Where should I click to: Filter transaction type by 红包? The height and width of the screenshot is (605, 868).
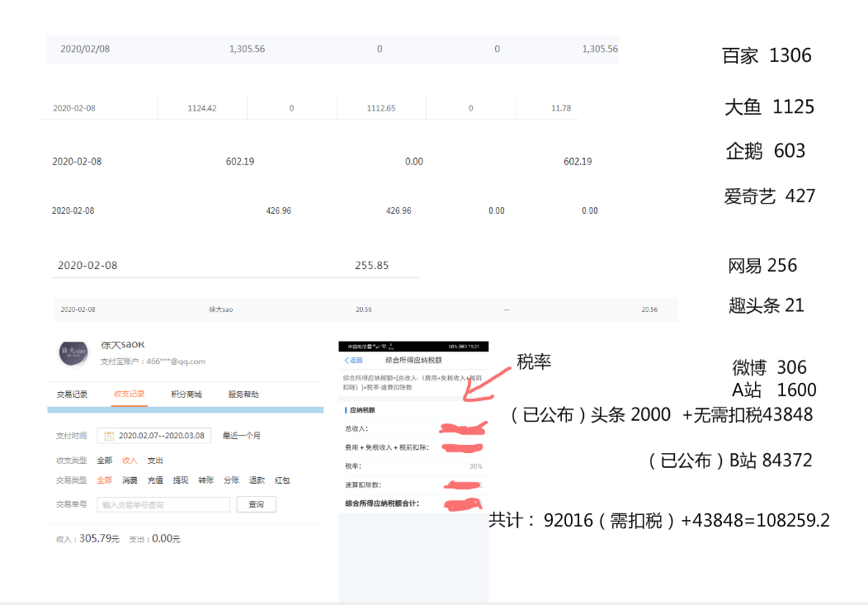(282, 480)
